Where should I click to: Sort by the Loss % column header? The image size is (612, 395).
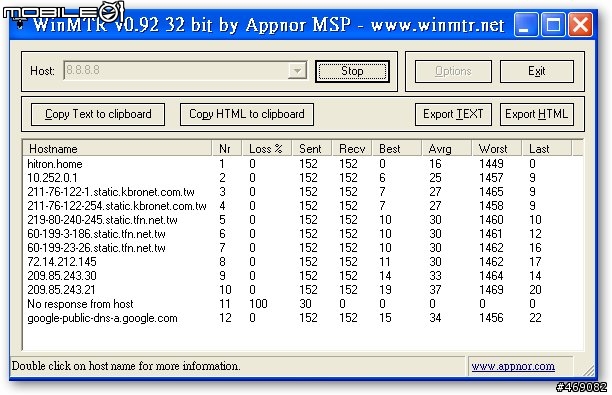[x=267, y=149]
